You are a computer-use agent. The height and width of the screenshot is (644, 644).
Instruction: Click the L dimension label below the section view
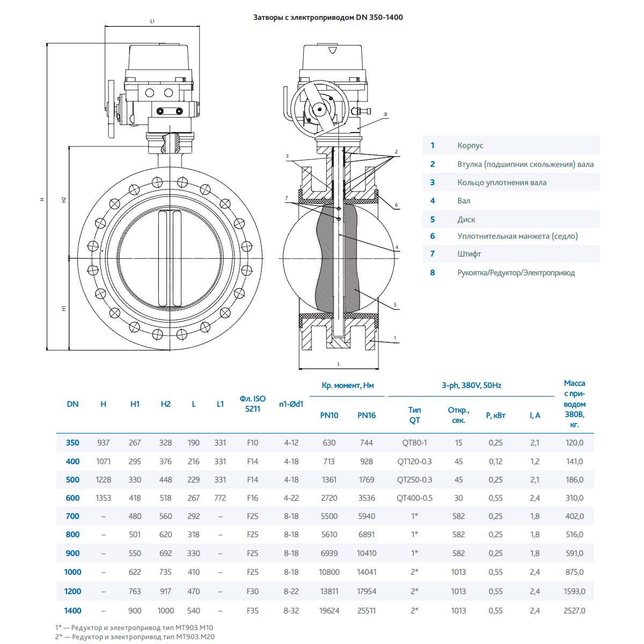click(339, 364)
